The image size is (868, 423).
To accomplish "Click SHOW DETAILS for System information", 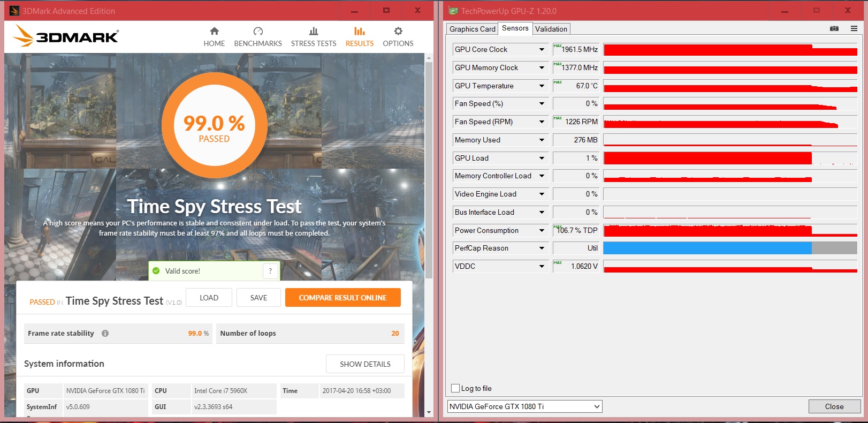I will point(365,364).
